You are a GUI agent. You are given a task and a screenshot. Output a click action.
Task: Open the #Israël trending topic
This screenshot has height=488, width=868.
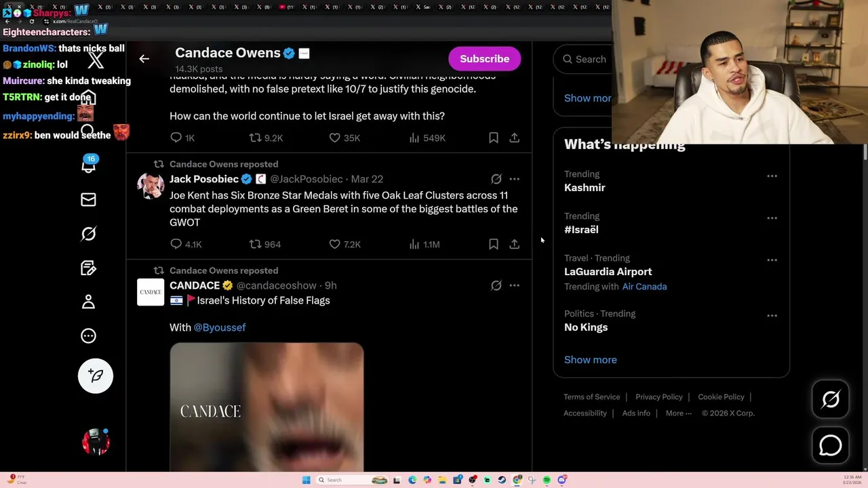coord(581,230)
